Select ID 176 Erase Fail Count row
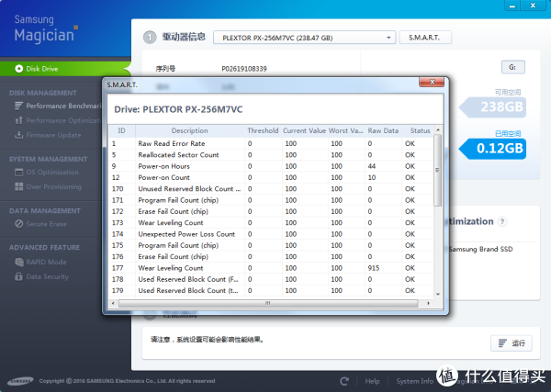The image size is (551, 392). (x=271, y=256)
